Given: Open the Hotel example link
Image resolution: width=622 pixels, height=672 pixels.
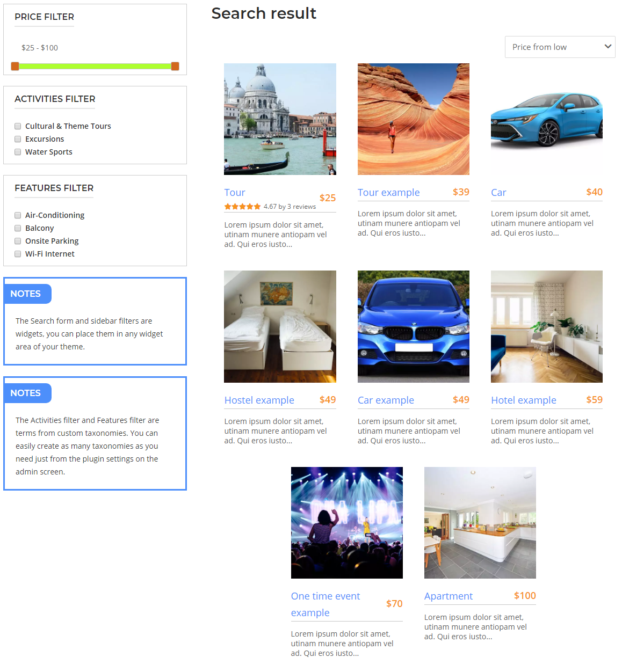Looking at the screenshot, I should 524,400.
